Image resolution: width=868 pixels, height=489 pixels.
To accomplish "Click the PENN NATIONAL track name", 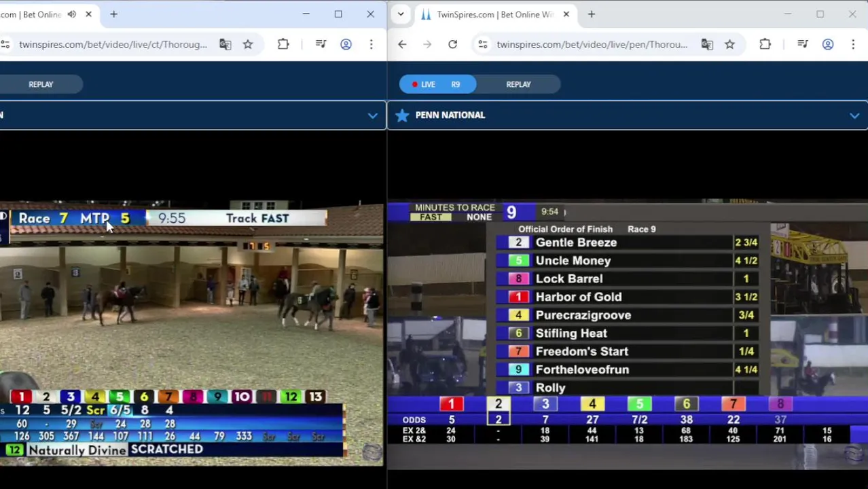I will [x=450, y=115].
